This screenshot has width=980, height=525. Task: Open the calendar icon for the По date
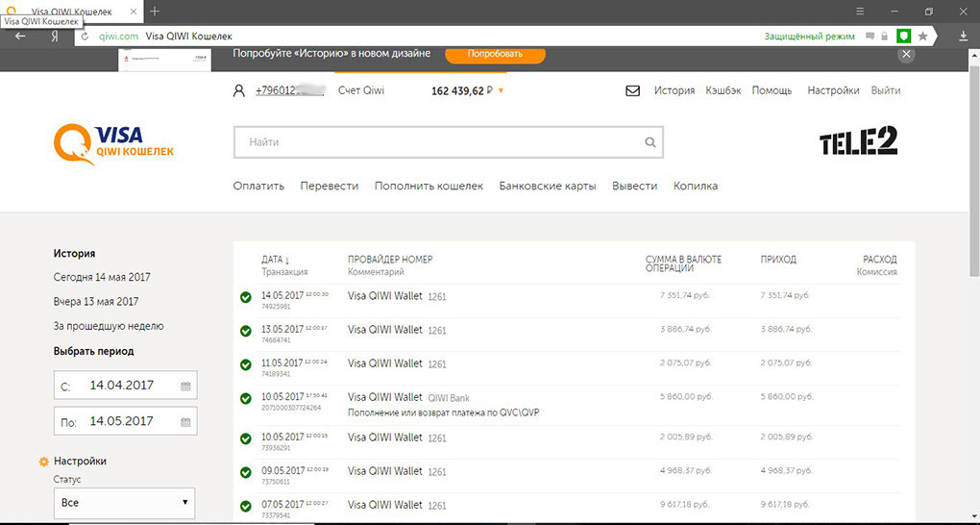coord(185,422)
